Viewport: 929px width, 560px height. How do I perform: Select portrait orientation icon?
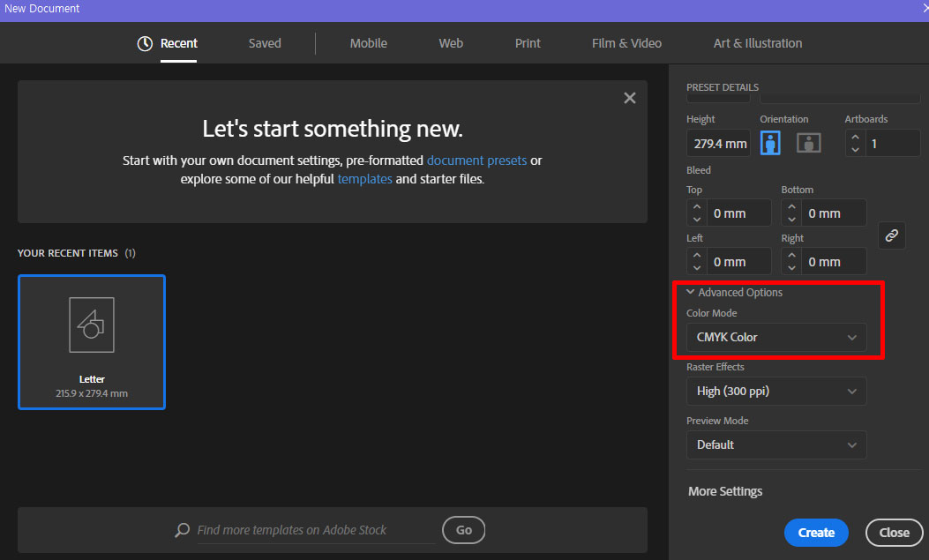[769, 143]
